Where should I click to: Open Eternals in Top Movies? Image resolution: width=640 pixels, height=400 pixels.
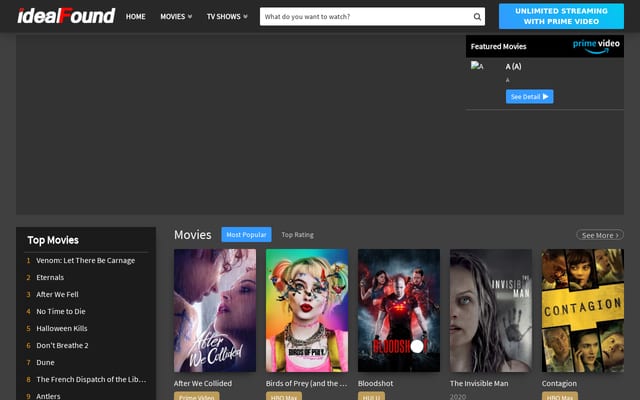click(x=50, y=278)
